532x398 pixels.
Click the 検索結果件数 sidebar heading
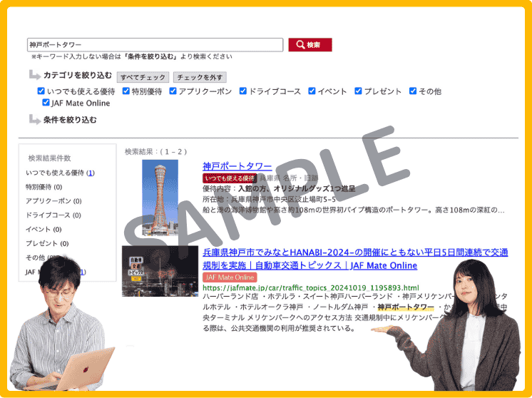pyautogui.click(x=49, y=158)
